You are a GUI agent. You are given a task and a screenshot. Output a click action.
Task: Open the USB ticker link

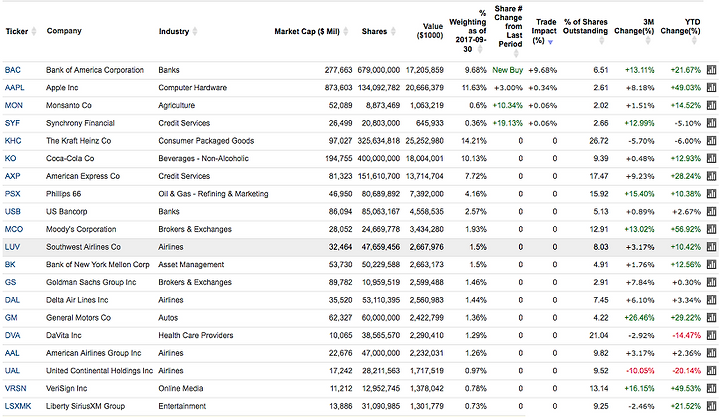12,211
